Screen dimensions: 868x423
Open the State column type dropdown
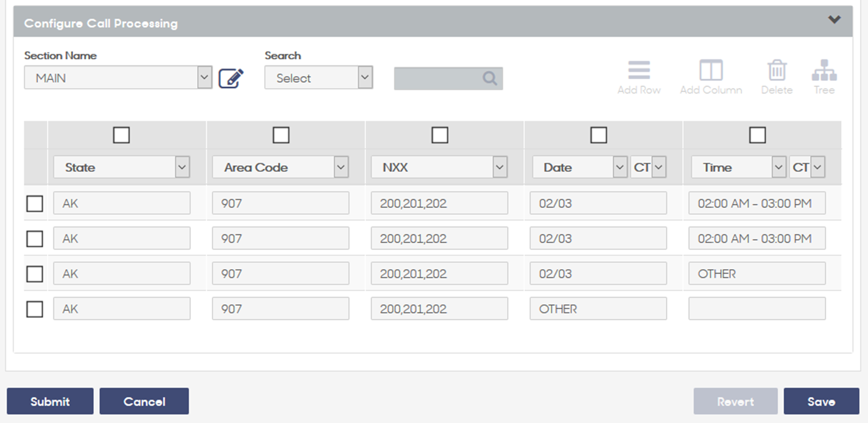tap(122, 167)
